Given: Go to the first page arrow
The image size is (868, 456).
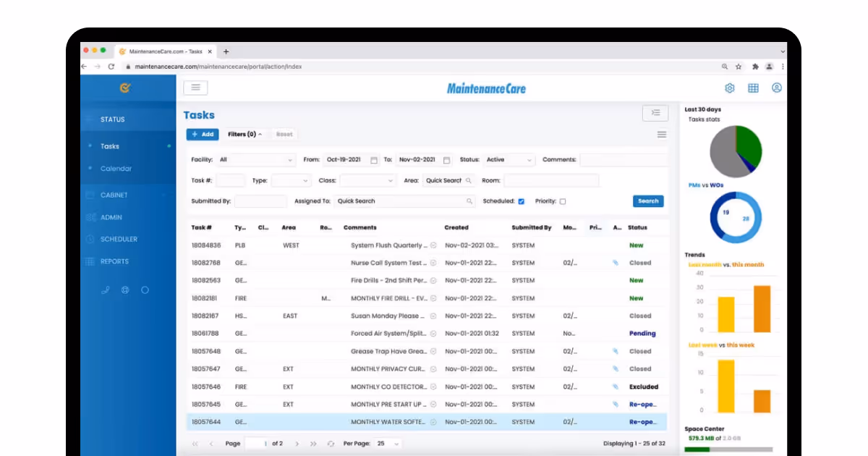Looking at the screenshot, I should (x=195, y=444).
